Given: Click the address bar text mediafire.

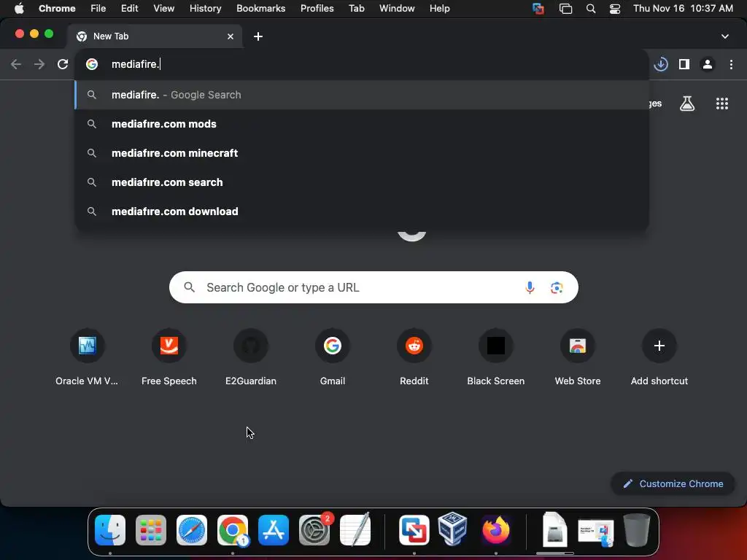Looking at the screenshot, I should pyautogui.click(x=135, y=64).
